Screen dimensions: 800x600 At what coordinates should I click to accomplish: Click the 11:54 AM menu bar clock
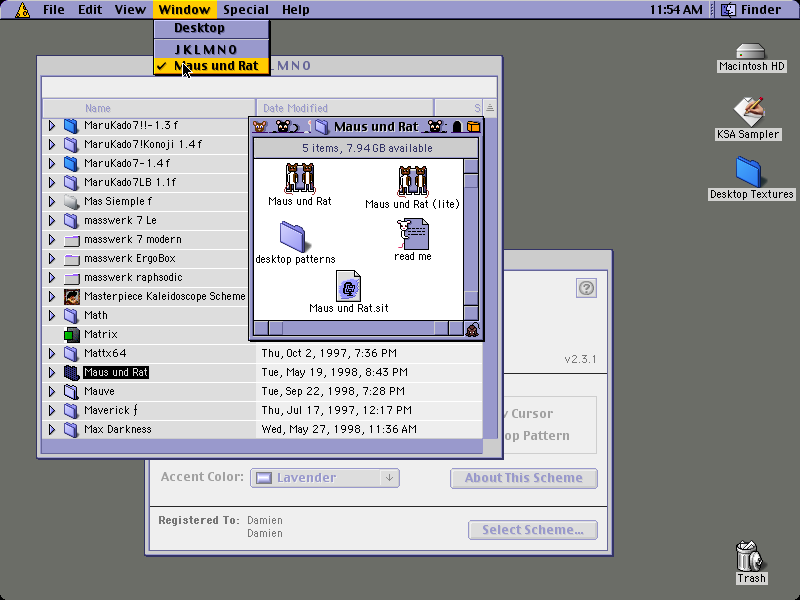tap(676, 10)
